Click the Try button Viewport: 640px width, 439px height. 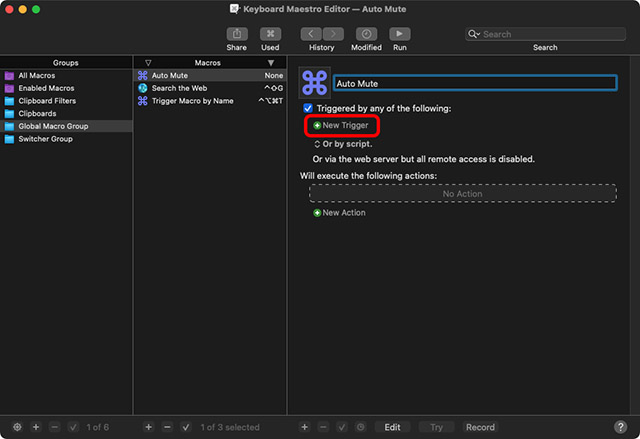436,427
